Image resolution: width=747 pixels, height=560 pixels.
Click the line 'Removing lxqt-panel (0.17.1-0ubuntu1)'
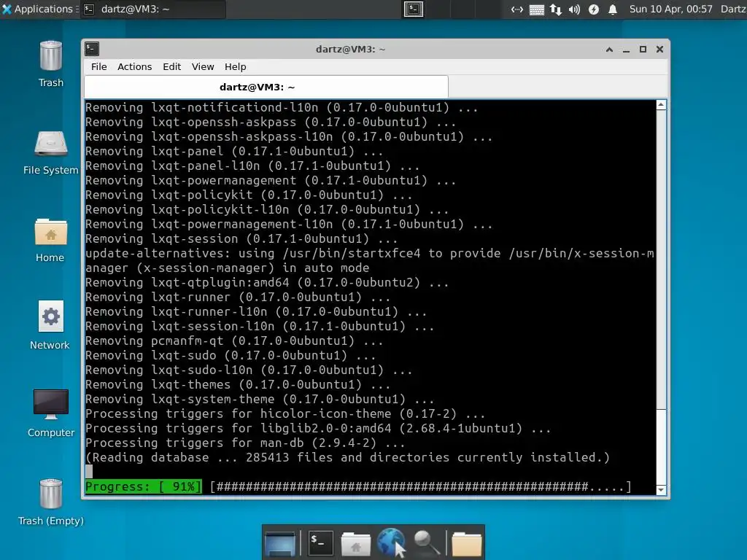point(234,152)
